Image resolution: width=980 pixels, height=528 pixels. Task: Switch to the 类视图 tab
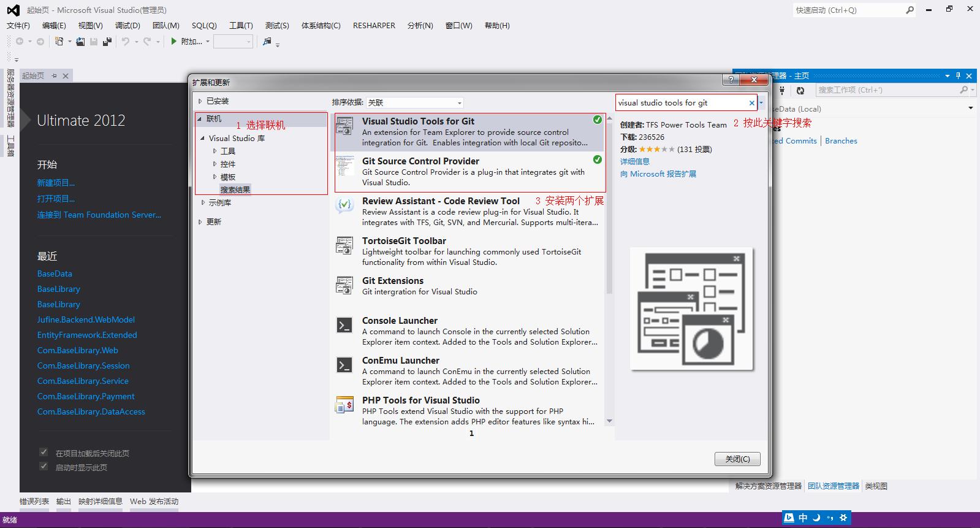coord(876,486)
